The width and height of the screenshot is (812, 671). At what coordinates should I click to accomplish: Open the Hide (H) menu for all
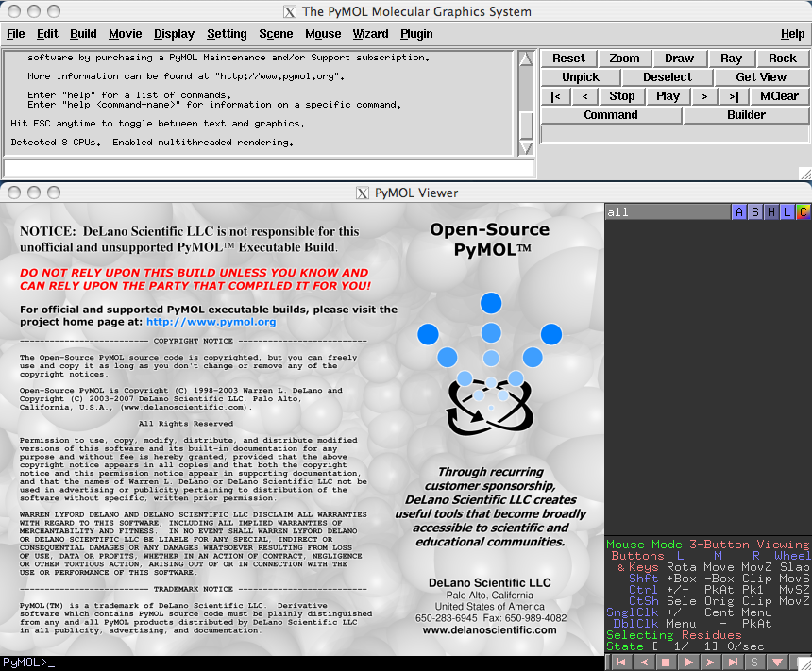point(771,212)
